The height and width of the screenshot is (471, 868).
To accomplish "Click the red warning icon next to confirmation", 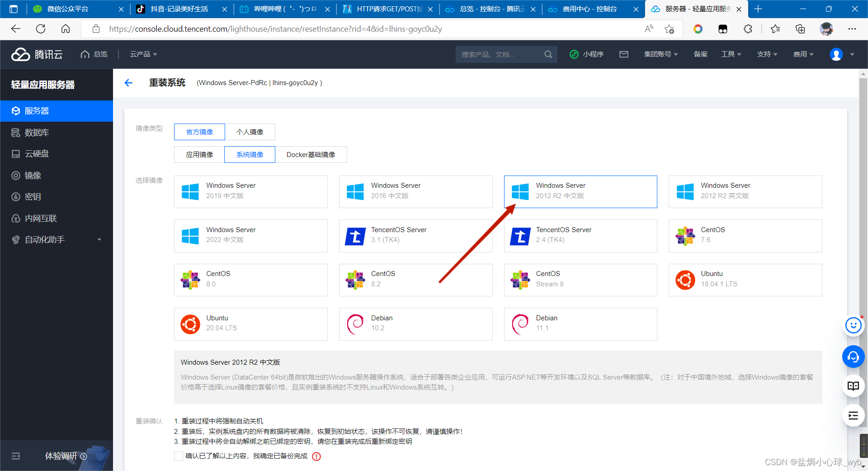I will pyautogui.click(x=316, y=456).
